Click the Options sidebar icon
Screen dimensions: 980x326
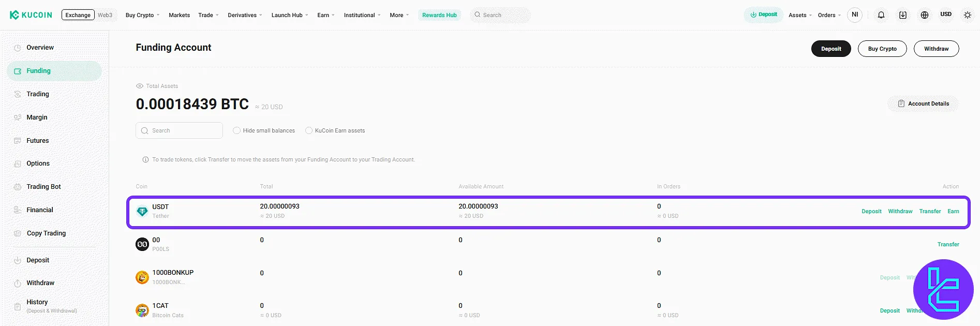[x=18, y=164]
